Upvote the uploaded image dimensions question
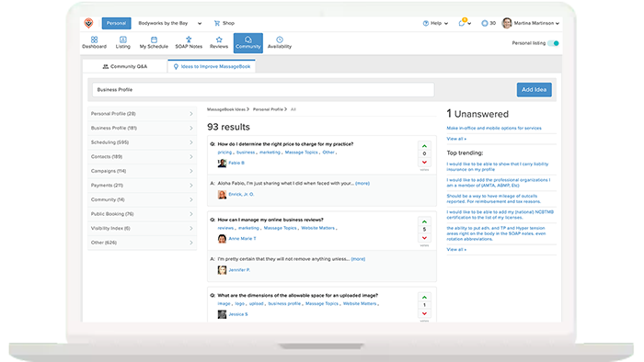Image resolution: width=644 pixels, height=362 pixels. tap(424, 298)
